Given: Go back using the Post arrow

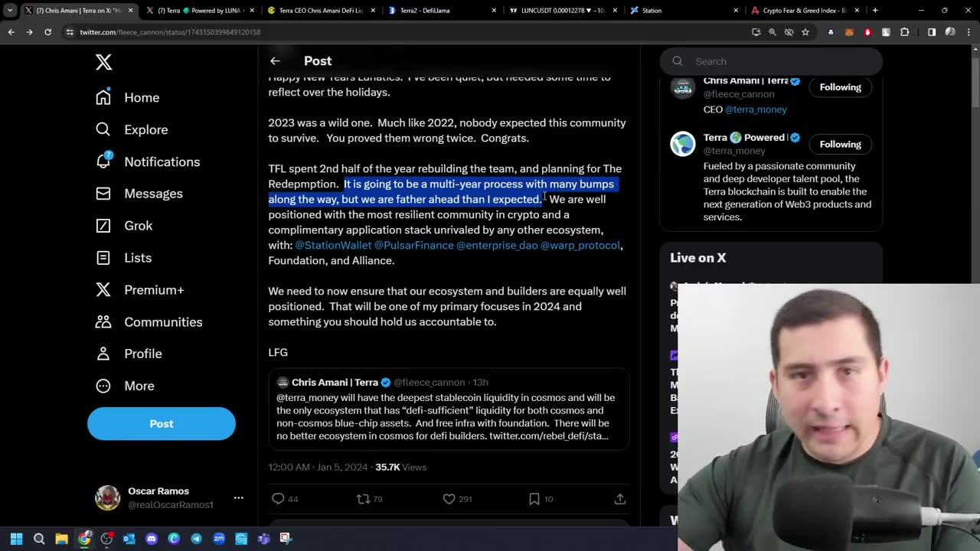Looking at the screenshot, I should [x=275, y=61].
